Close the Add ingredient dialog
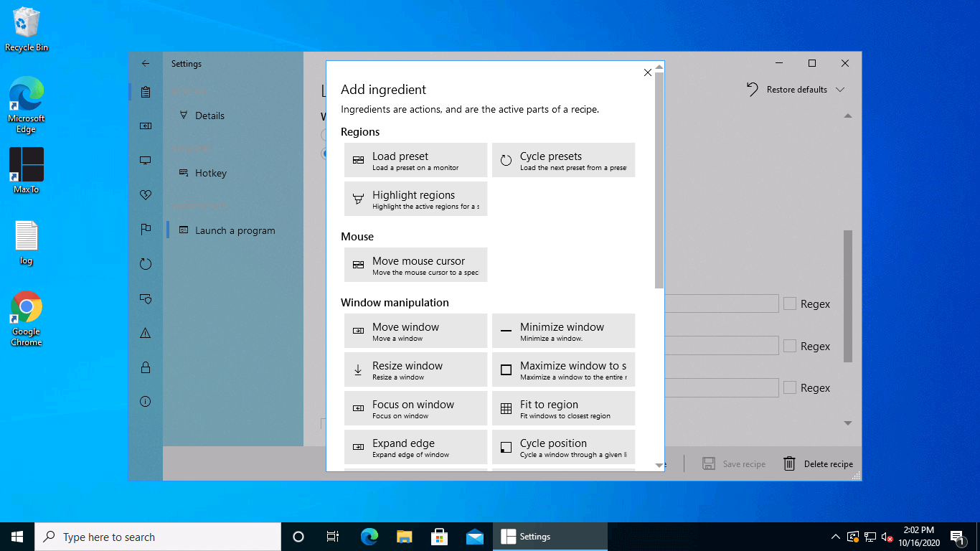Viewport: 980px width, 551px height. (648, 72)
